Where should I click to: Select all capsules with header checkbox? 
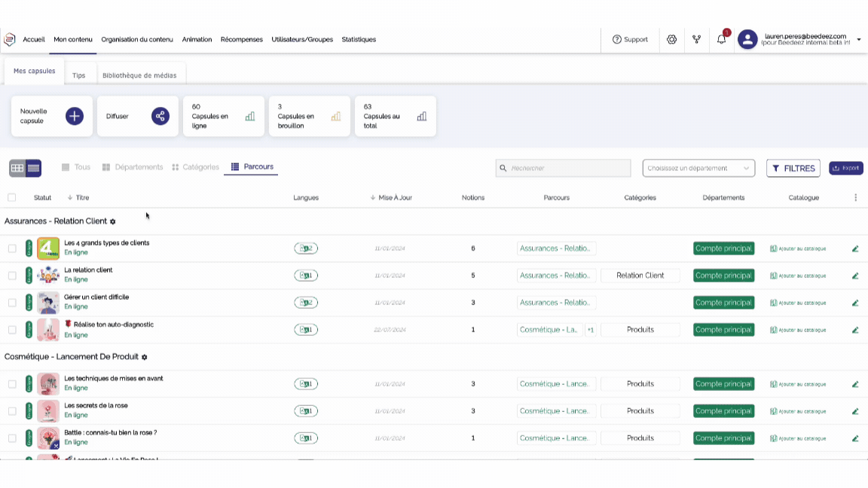(11, 197)
